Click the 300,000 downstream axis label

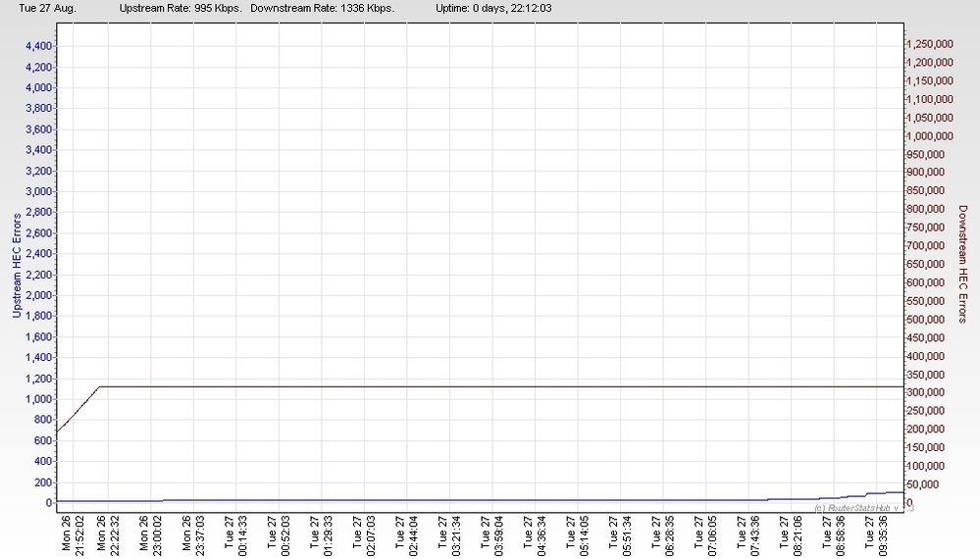click(x=926, y=392)
